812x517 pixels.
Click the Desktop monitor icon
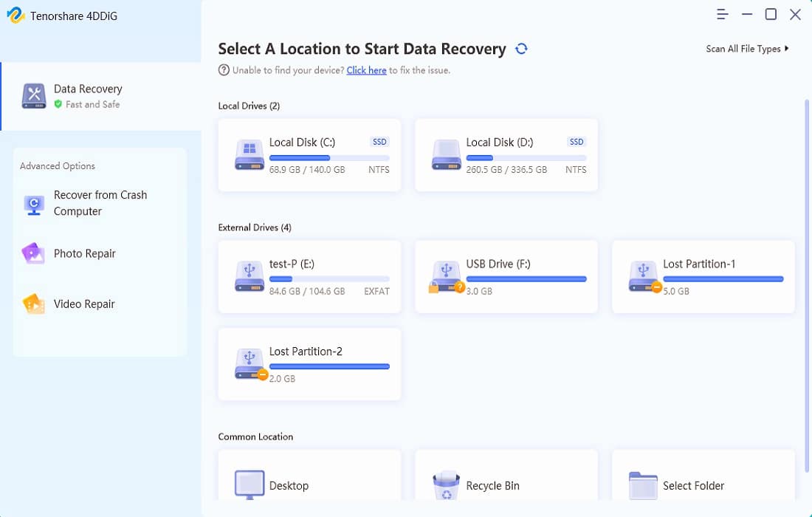click(x=250, y=485)
